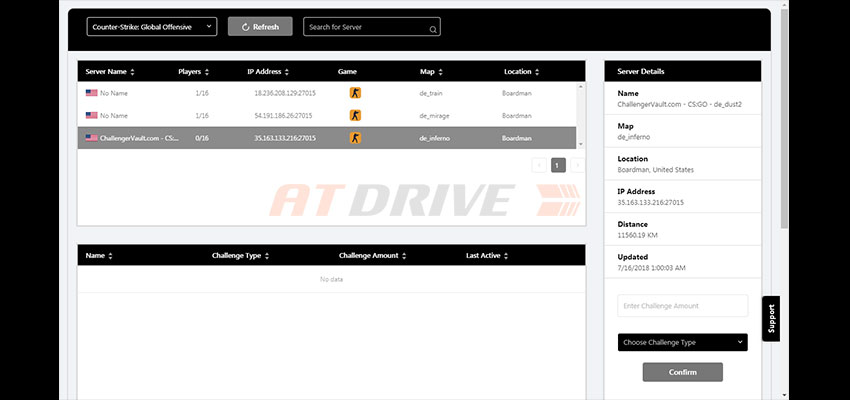This screenshot has width=850, height=400.
Task: Click the page vertical scrollbar thumb
Action: click(x=784, y=119)
